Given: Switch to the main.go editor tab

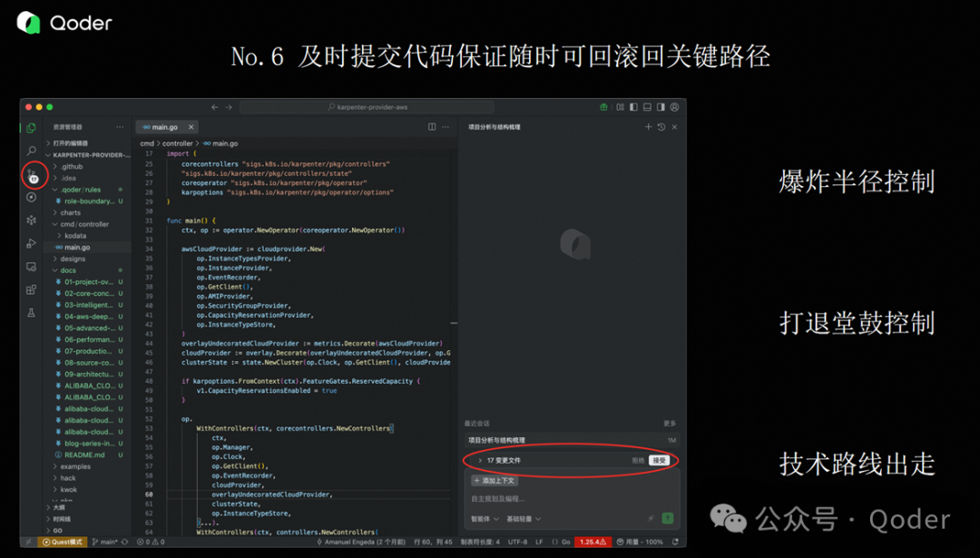Looking at the screenshot, I should 166,127.
